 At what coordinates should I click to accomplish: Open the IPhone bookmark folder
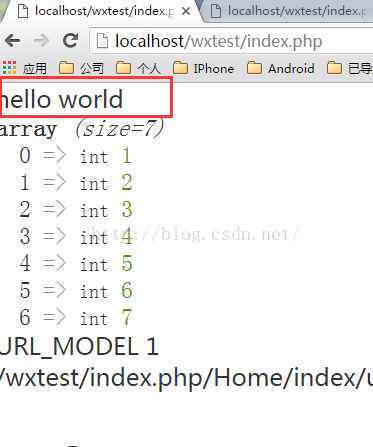204,68
